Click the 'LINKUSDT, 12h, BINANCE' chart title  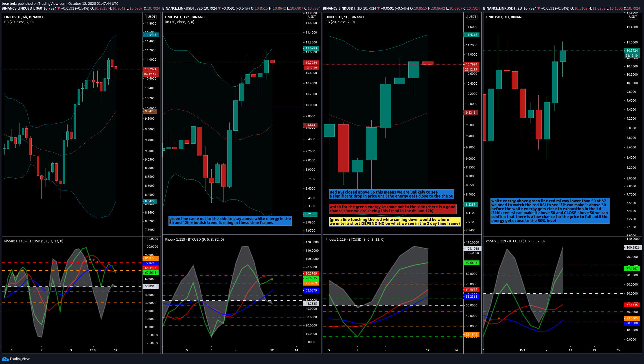pos(185,17)
